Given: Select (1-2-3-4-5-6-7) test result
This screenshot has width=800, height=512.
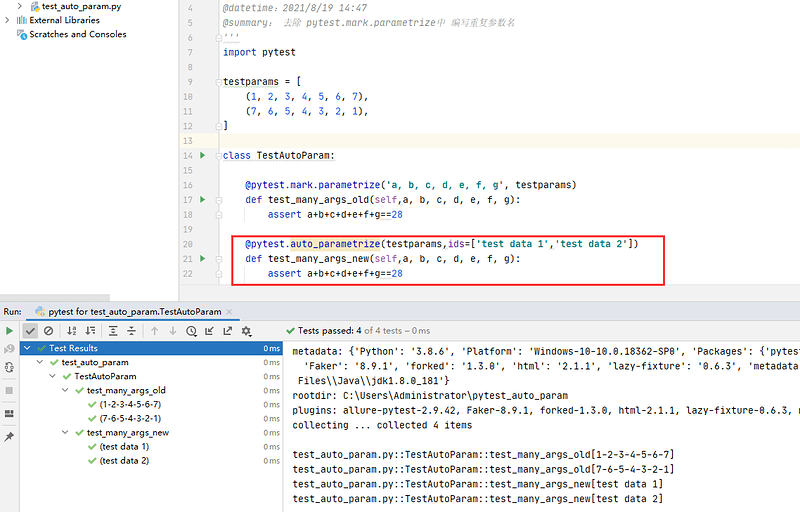Looking at the screenshot, I should point(130,404).
